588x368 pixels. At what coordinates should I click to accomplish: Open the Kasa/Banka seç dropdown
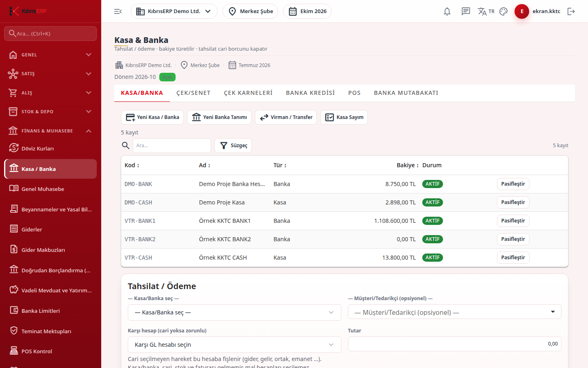(234, 312)
